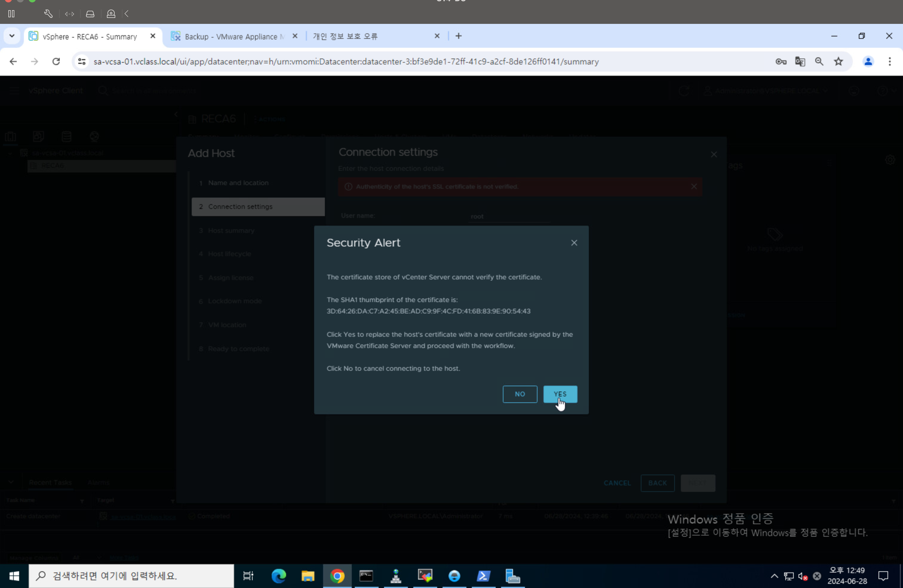Open a new browser tab
Viewport: 903px width, 588px height.
pos(458,36)
